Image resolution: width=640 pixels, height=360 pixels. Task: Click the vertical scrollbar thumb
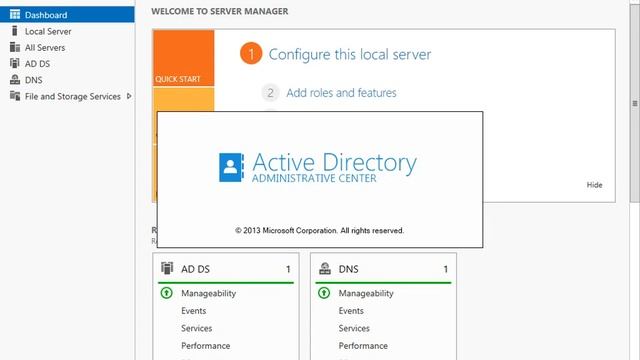(x=635, y=103)
